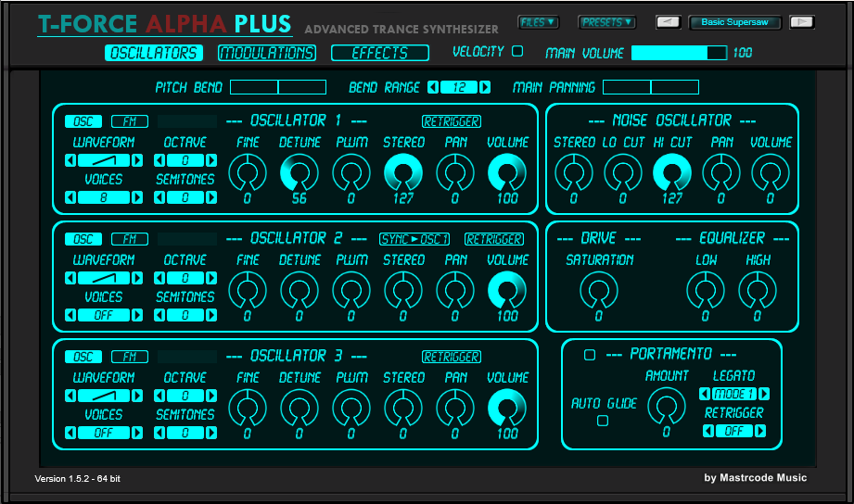Viewport: 854px width, 504px height.
Task: Select OSC mode for Oscillator 1
Action: point(83,121)
